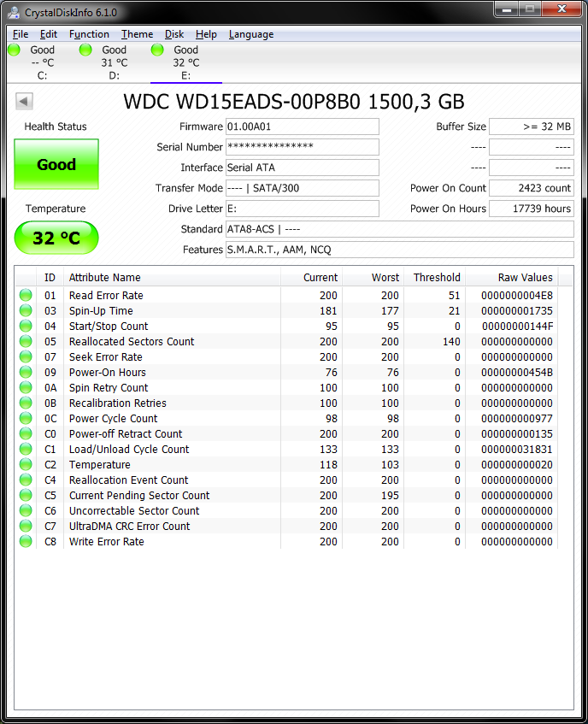Click status circle of Write Error Rate row
Image resolution: width=588 pixels, height=724 pixels.
(26, 541)
